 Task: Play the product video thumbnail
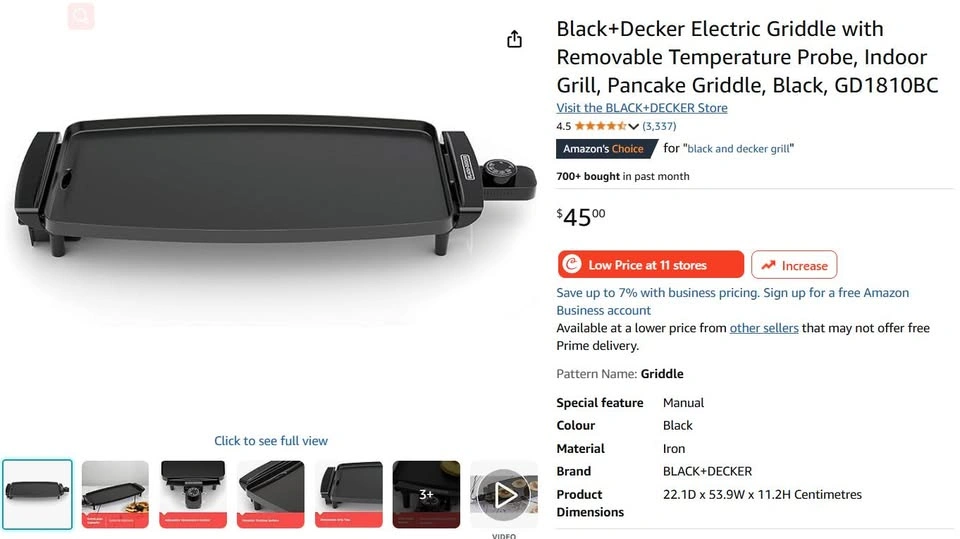click(504, 494)
